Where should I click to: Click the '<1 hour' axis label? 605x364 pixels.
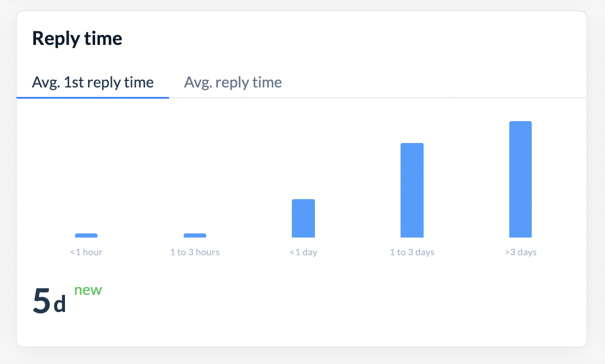(86, 252)
